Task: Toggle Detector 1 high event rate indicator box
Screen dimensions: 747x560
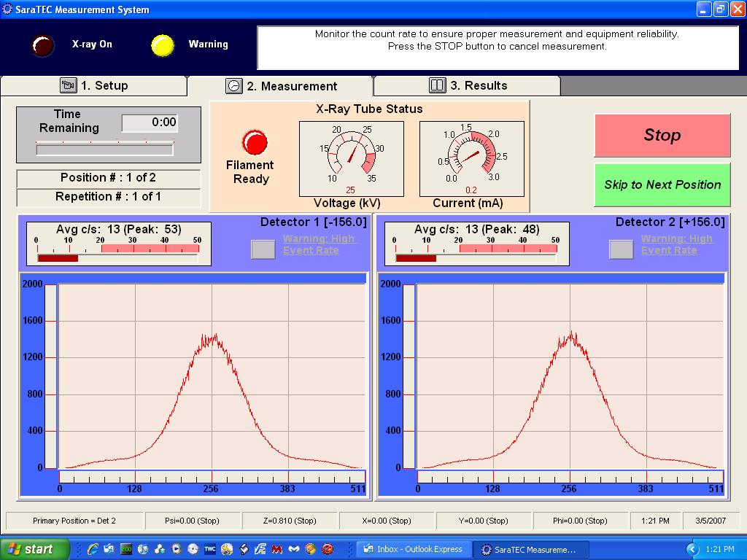Action: pos(263,249)
